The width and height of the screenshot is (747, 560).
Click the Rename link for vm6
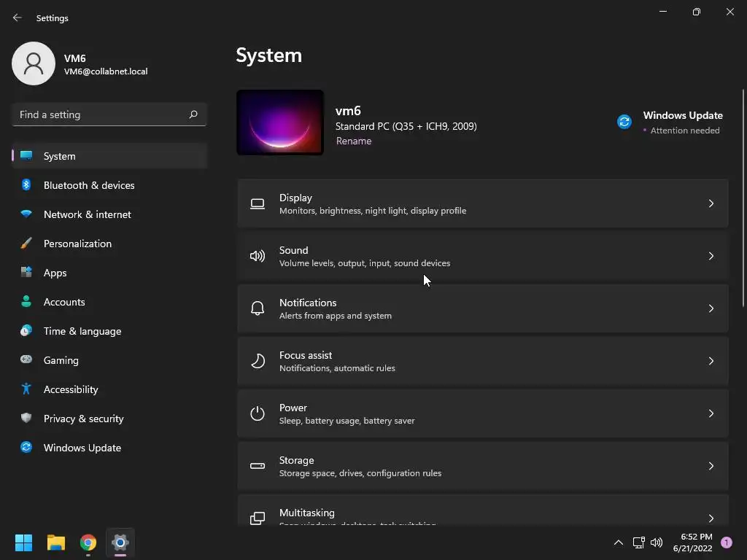(x=354, y=141)
